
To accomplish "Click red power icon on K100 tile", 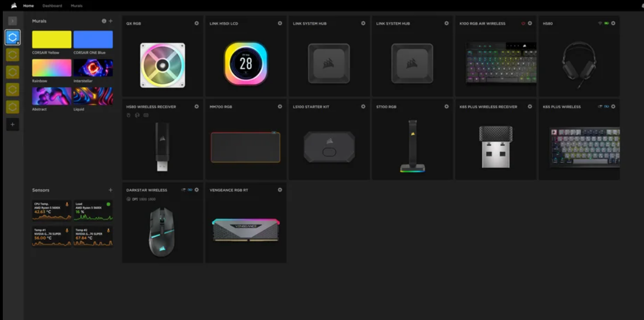I will [x=523, y=23].
